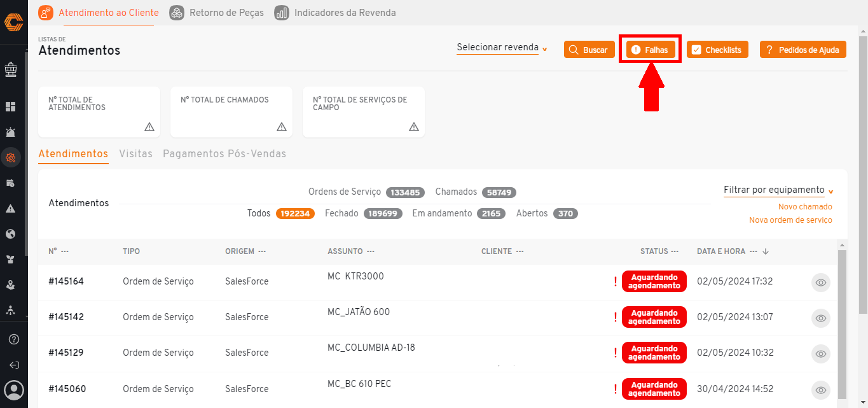Click the table vertical scrollbar thumb
The image size is (868, 408).
pos(842,323)
